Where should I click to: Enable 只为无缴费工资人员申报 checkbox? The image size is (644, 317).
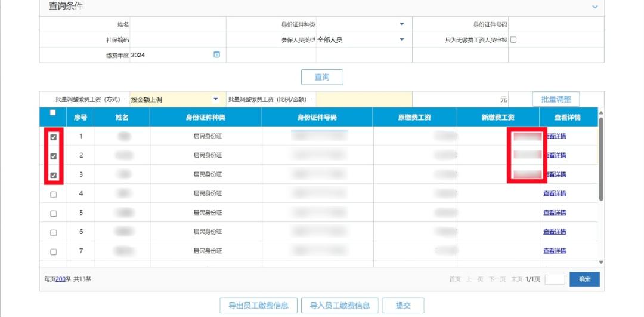click(513, 40)
